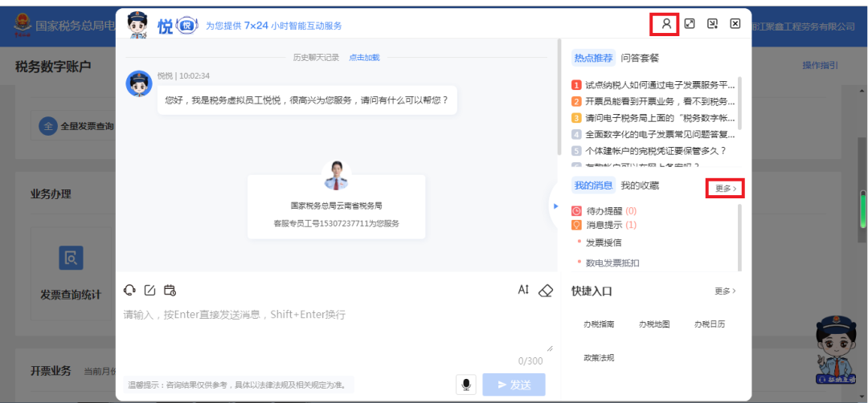Image resolution: width=868 pixels, height=403 pixels.
Task: Click the customer service agent photo
Action: 337,175
